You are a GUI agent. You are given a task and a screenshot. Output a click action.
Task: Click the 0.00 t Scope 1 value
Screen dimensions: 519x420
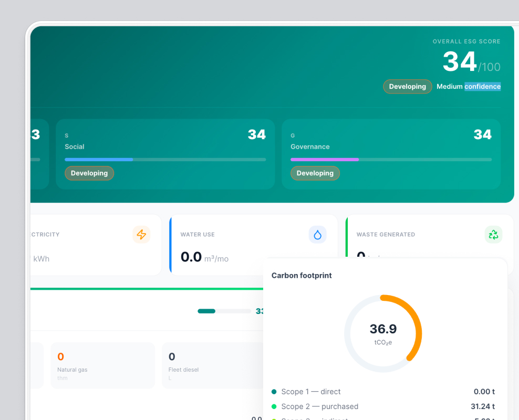tap(484, 392)
